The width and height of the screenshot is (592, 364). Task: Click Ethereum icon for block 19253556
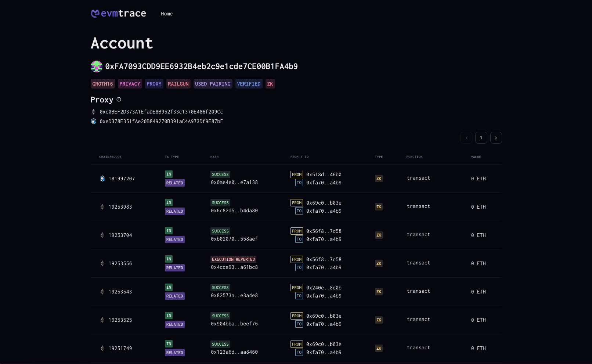click(102, 263)
